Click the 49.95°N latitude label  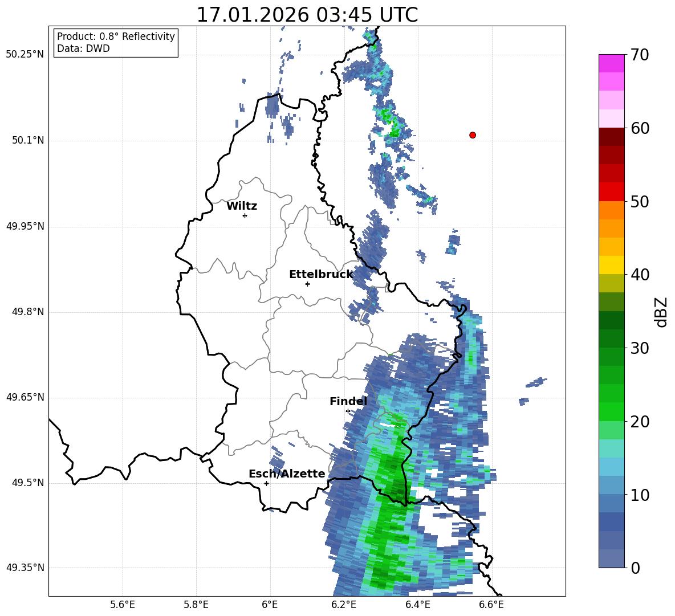(x=25, y=226)
